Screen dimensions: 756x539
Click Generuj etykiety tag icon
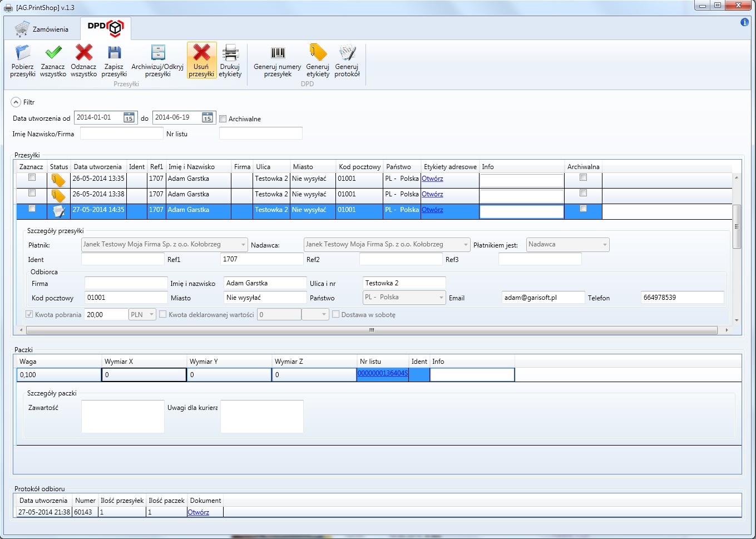tap(318, 52)
